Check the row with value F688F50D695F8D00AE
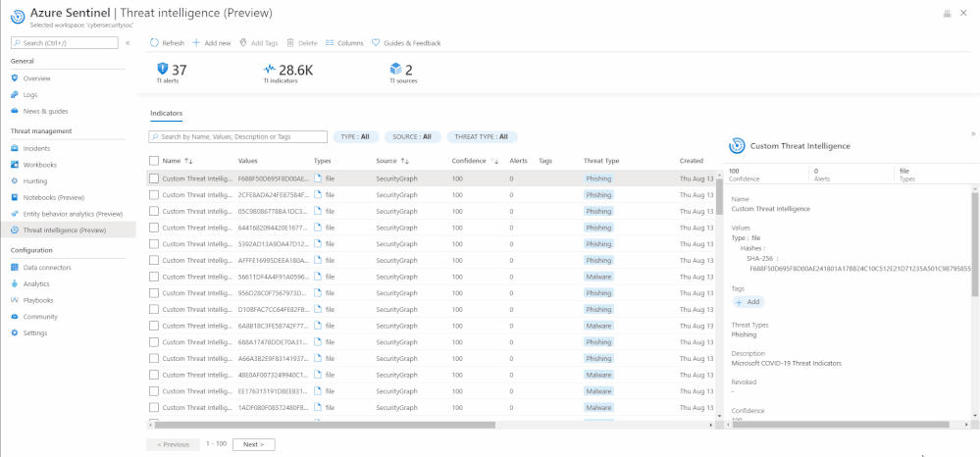Viewport: 980px width, 457px height. 154,178
